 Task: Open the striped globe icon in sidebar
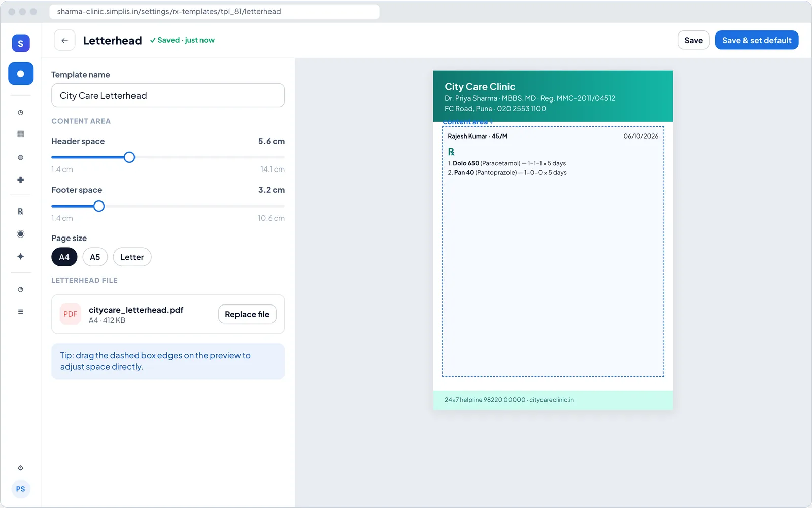tap(21, 157)
